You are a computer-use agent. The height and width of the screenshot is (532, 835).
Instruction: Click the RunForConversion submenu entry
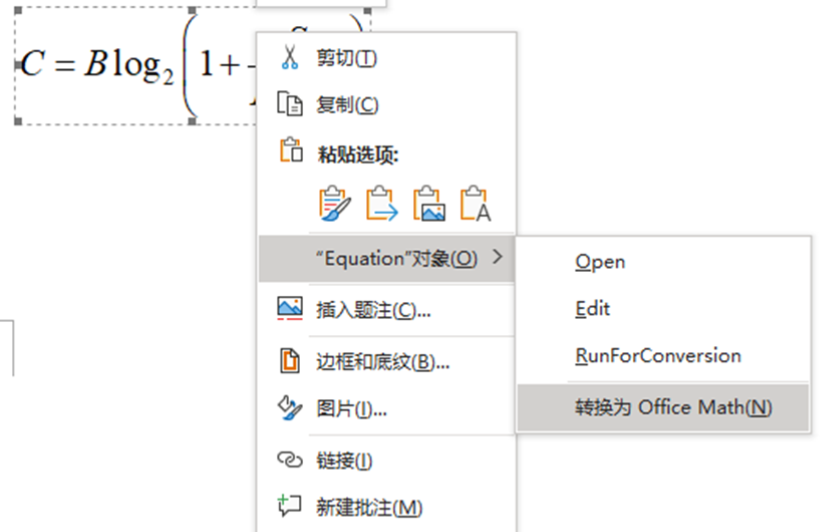(658, 356)
